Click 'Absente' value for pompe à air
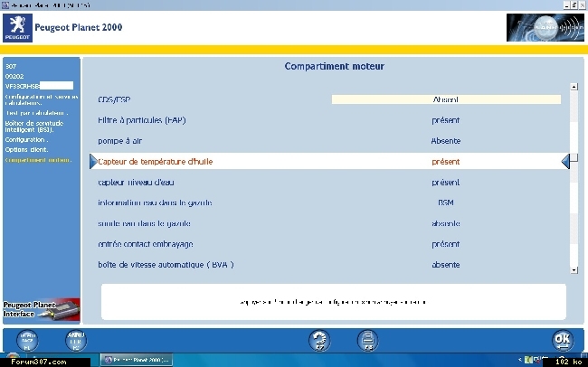Viewport: 588px width, 367px height. click(x=445, y=141)
